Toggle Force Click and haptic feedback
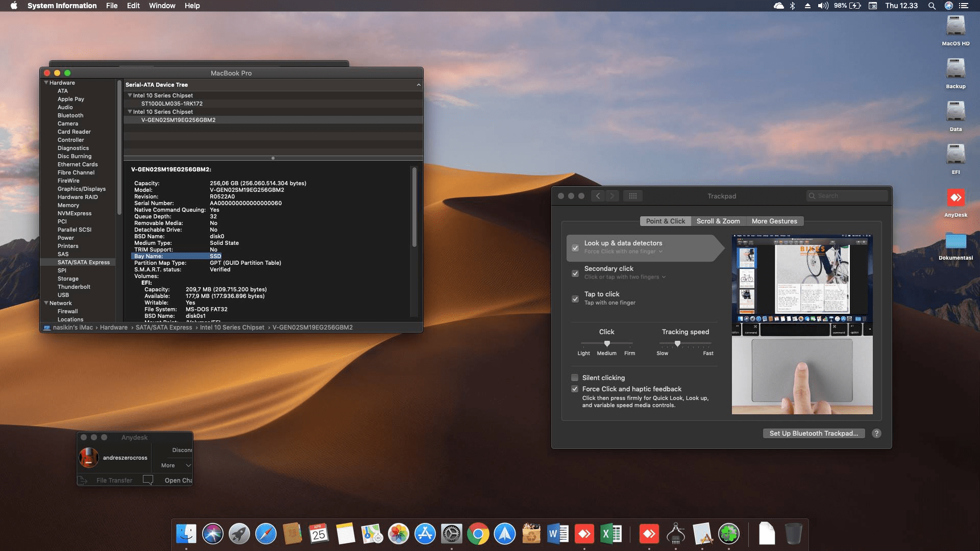The width and height of the screenshot is (980, 551). tap(575, 389)
